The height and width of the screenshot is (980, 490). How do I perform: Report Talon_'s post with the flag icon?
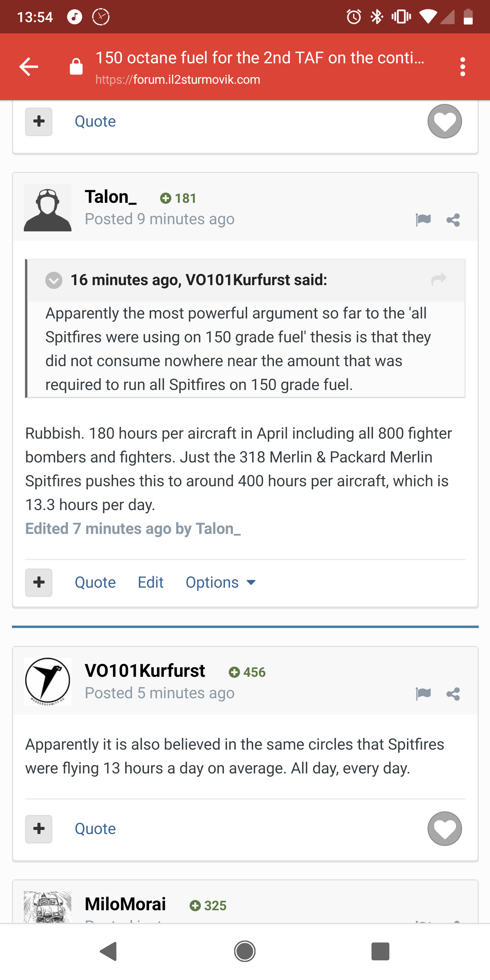coord(423,219)
